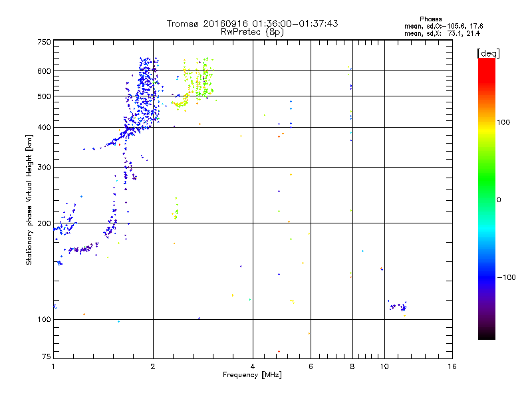This screenshot has height=399, width=532.
Task: Click the 100 km tick label on height axis
Action: pos(44,319)
